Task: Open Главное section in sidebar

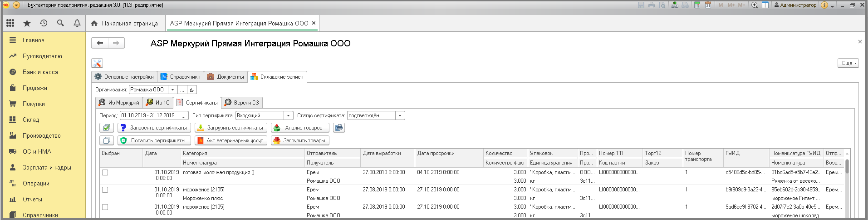Action: tap(44, 40)
